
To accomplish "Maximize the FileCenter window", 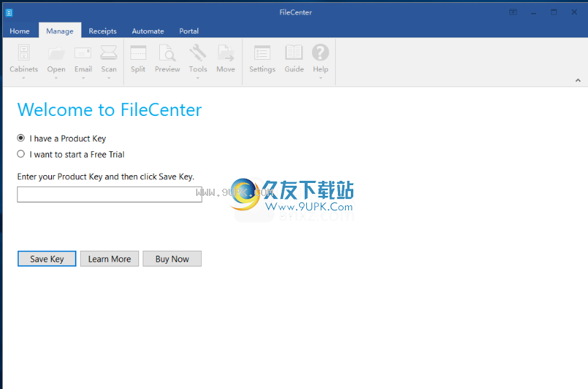I will pyautogui.click(x=554, y=12).
